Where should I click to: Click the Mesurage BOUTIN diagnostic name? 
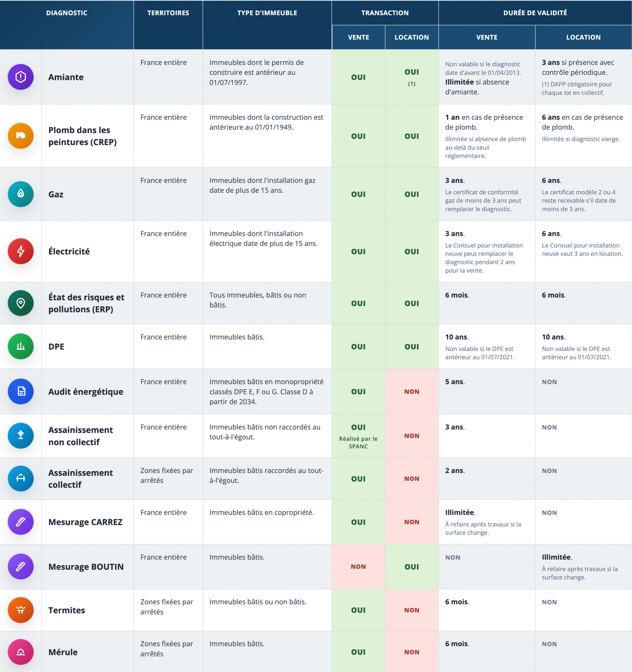[x=86, y=566]
